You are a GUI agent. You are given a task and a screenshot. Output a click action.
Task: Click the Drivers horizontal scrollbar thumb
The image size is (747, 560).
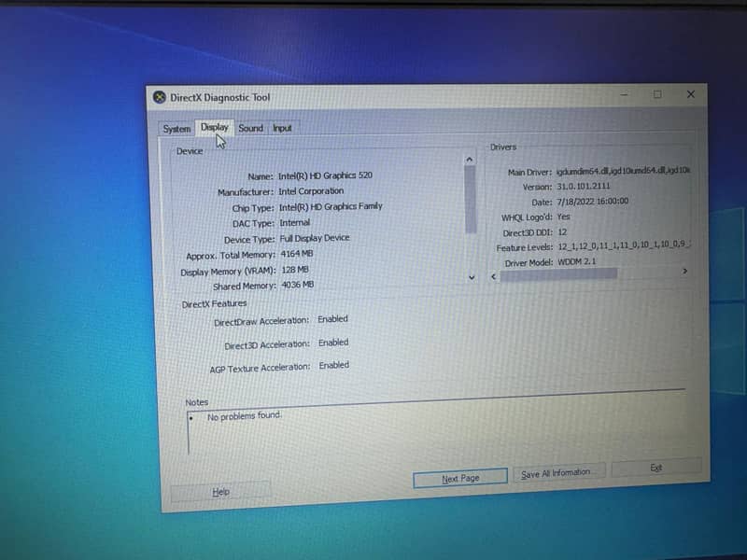(558, 274)
